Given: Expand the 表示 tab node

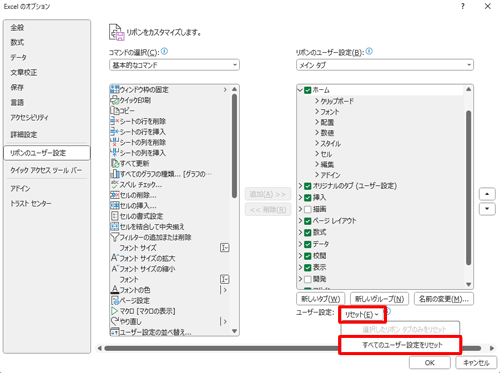Looking at the screenshot, I should tap(300, 267).
